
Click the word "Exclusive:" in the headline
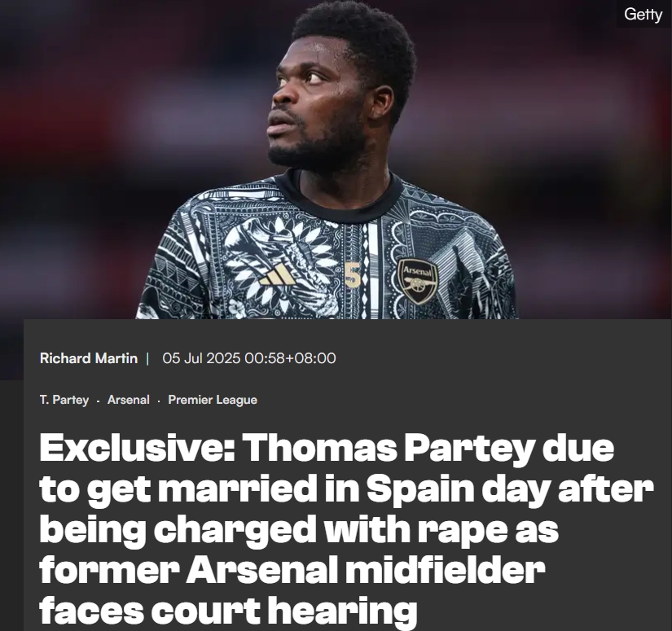[134, 449]
